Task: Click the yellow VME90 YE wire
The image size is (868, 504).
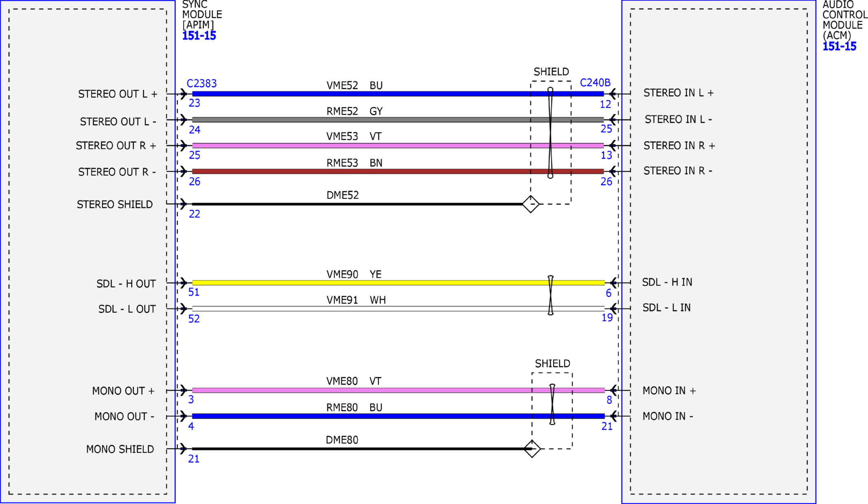Action: point(398,283)
